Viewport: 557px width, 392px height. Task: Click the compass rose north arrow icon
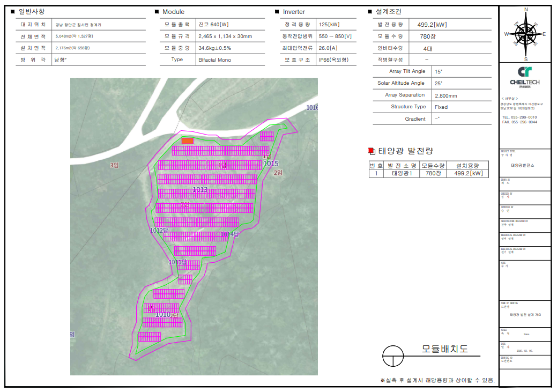pyautogui.click(x=525, y=34)
